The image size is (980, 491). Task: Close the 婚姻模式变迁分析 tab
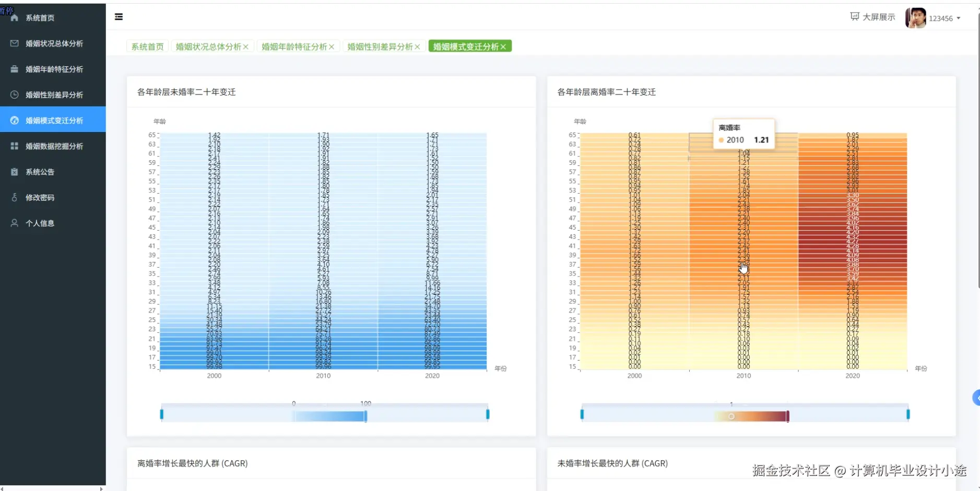pyautogui.click(x=503, y=47)
